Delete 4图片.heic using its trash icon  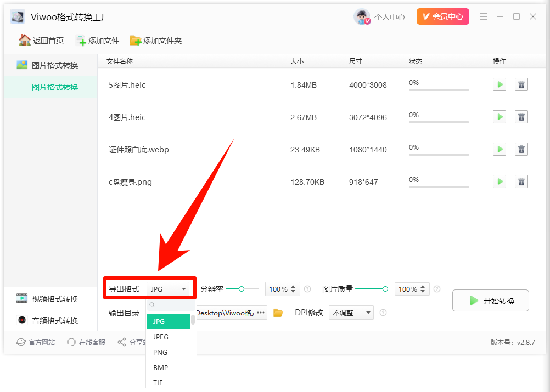pyautogui.click(x=521, y=117)
